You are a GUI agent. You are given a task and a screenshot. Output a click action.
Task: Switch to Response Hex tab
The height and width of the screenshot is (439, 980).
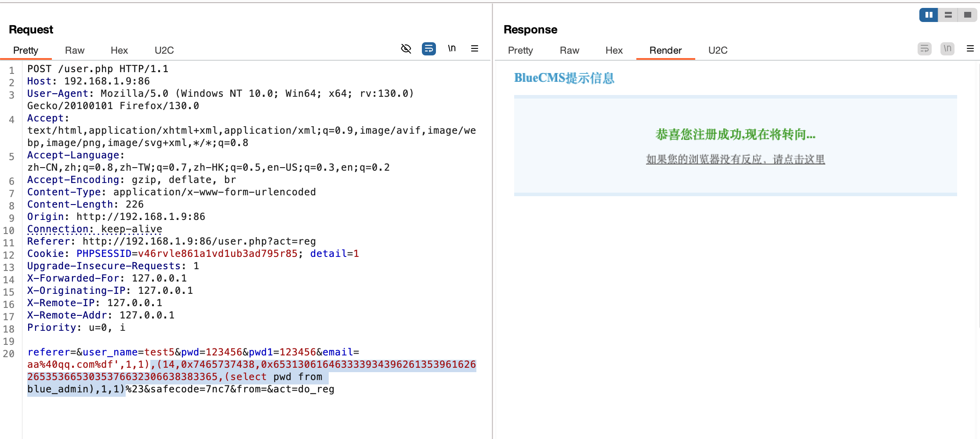614,50
